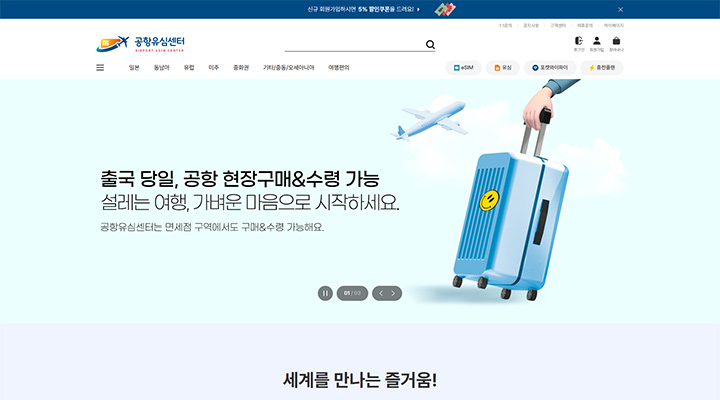The height and width of the screenshot is (400, 720).
Task: Select the eSIM shortcut pill
Action: 463,68
